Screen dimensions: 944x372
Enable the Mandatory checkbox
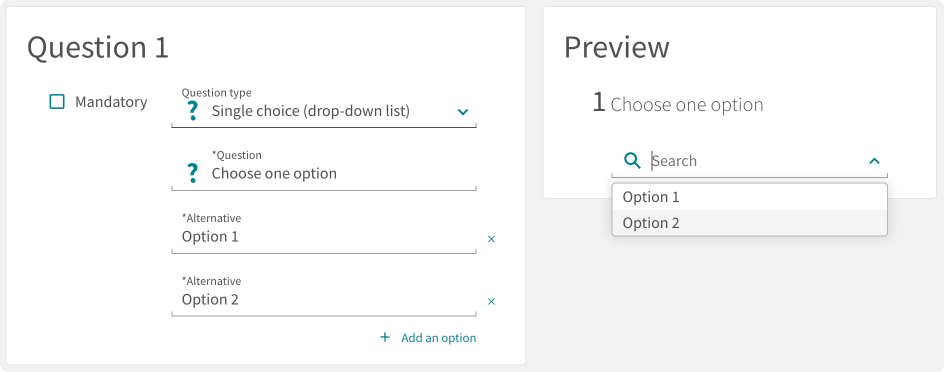(57, 102)
